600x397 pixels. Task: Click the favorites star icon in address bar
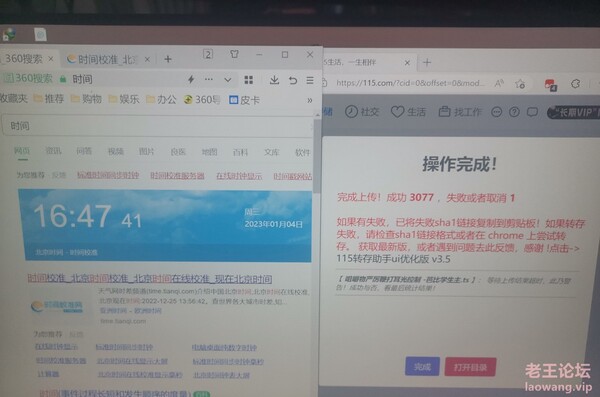coord(520,83)
